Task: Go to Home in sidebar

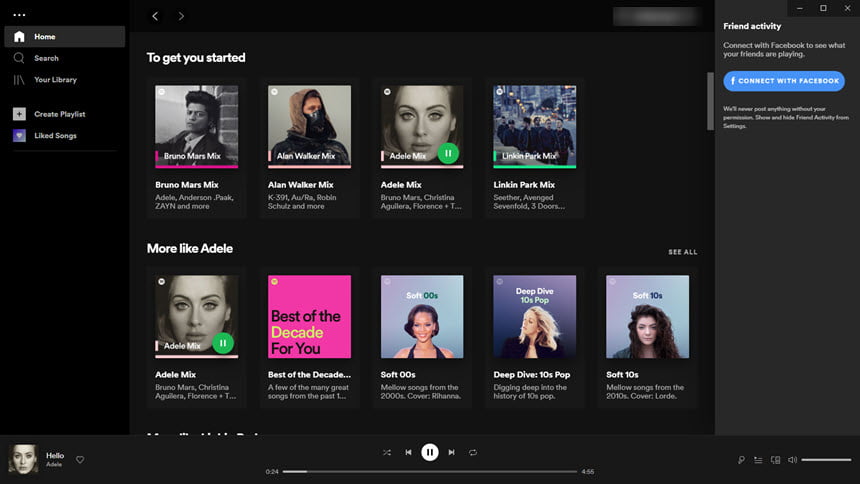Action: (65, 37)
